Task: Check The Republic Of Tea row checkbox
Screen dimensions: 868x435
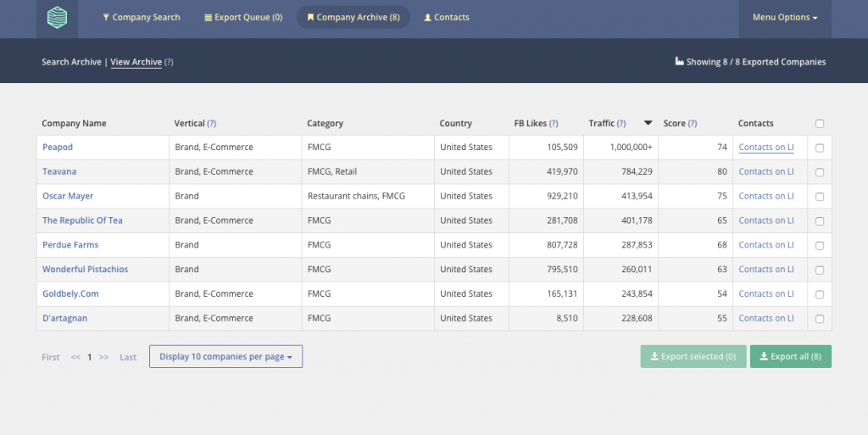Action: tap(820, 220)
